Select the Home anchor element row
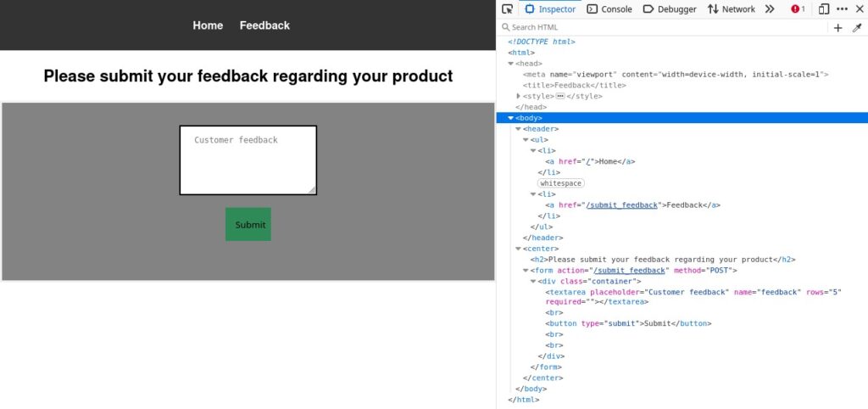The width and height of the screenshot is (868, 409). pos(590,161)
